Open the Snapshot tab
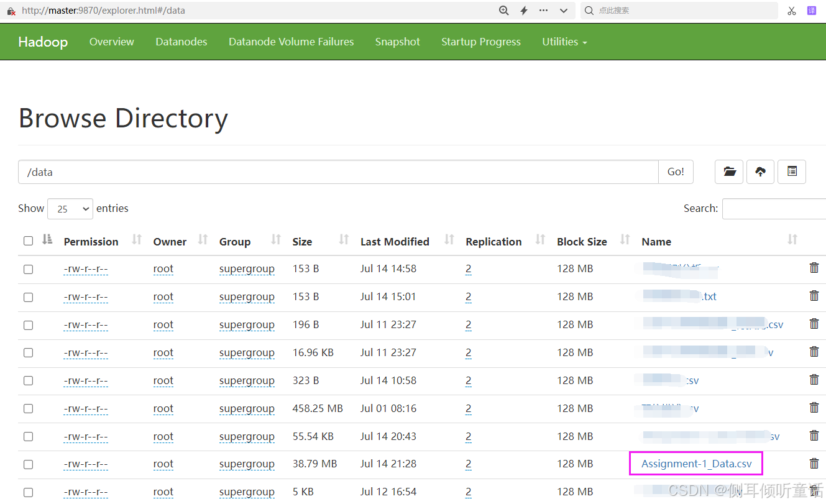 (x=398, y=42)
